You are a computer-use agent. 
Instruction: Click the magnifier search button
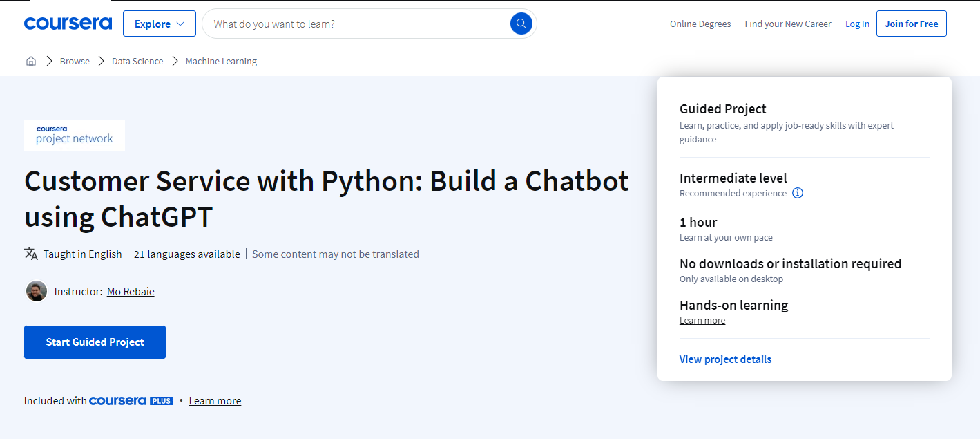pos(521,24)
